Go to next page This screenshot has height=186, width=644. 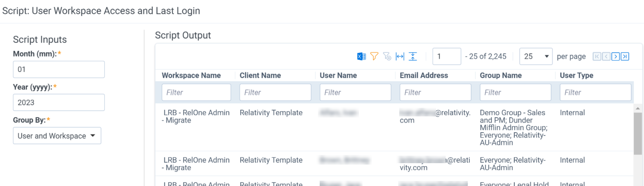point(615,56)
